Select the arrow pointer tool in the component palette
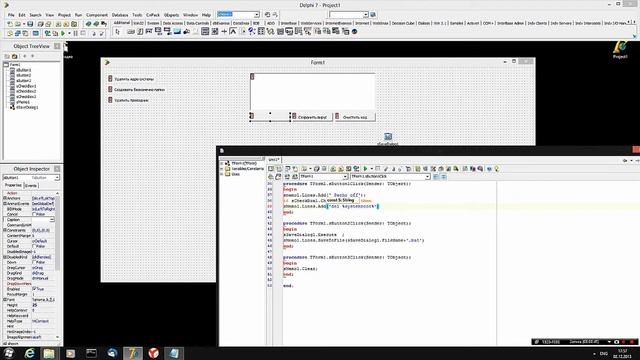 coord(118,31)
